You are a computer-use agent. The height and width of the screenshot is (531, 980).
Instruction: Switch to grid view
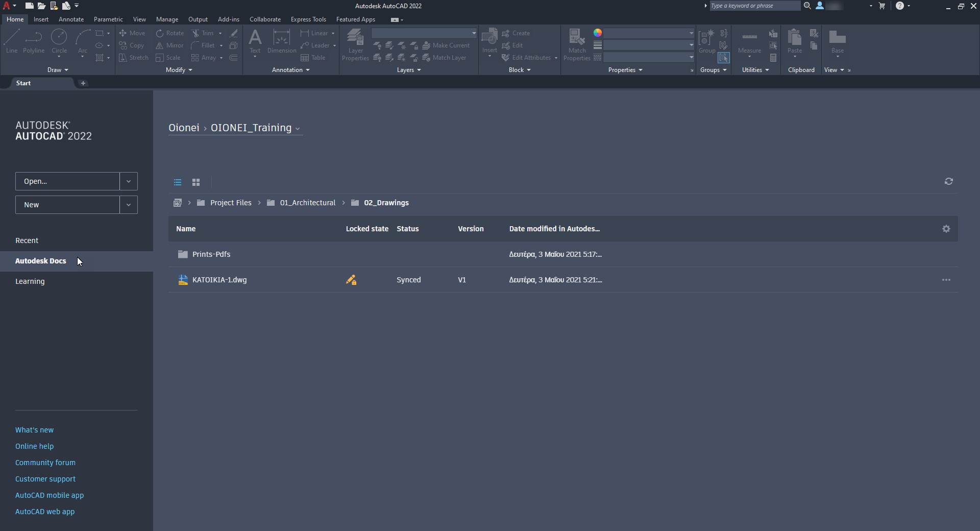(x=196, y=182)
